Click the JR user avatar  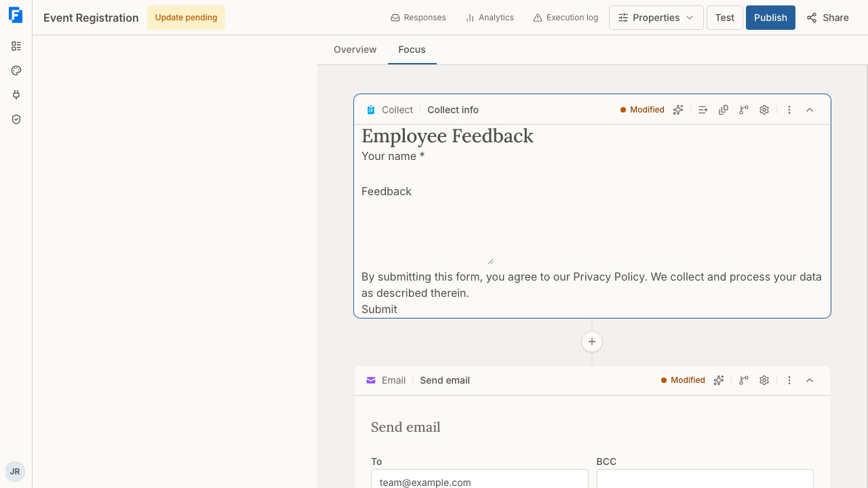point(15,472)
